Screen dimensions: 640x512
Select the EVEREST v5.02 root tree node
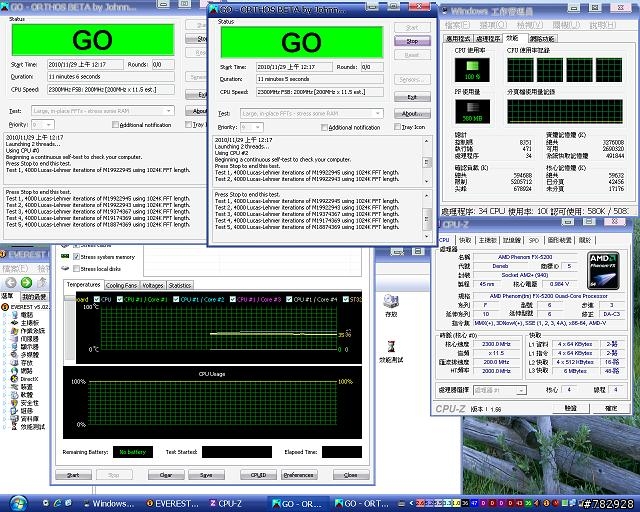[25, 307]
